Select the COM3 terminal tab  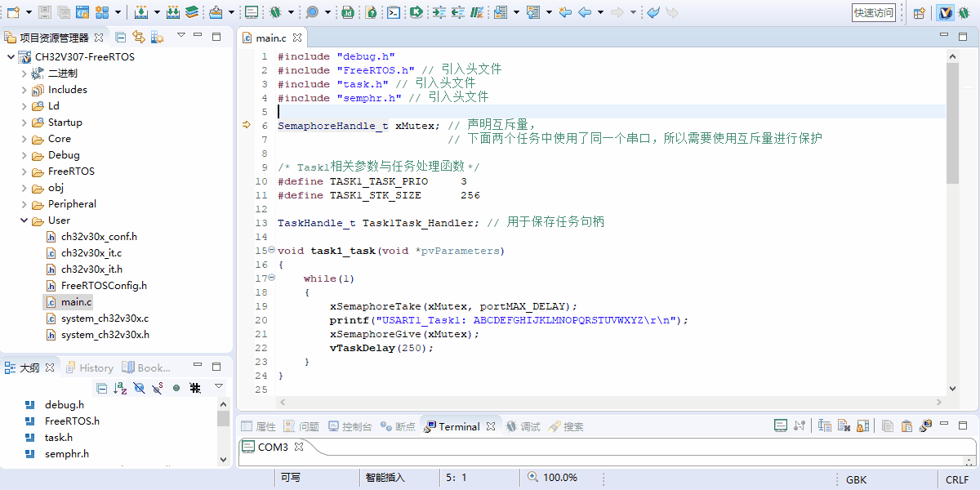pos(273,447)
